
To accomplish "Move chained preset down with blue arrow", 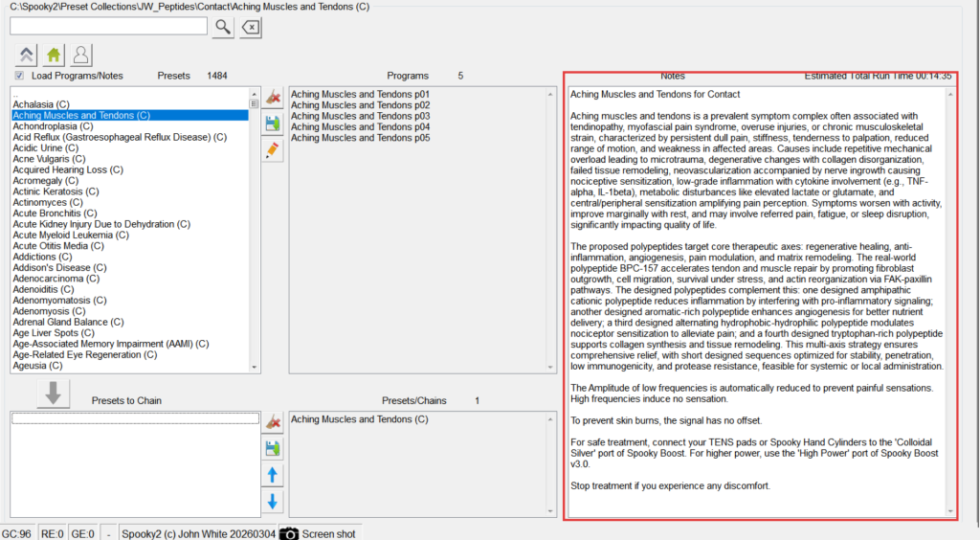I will coord(273,501).
